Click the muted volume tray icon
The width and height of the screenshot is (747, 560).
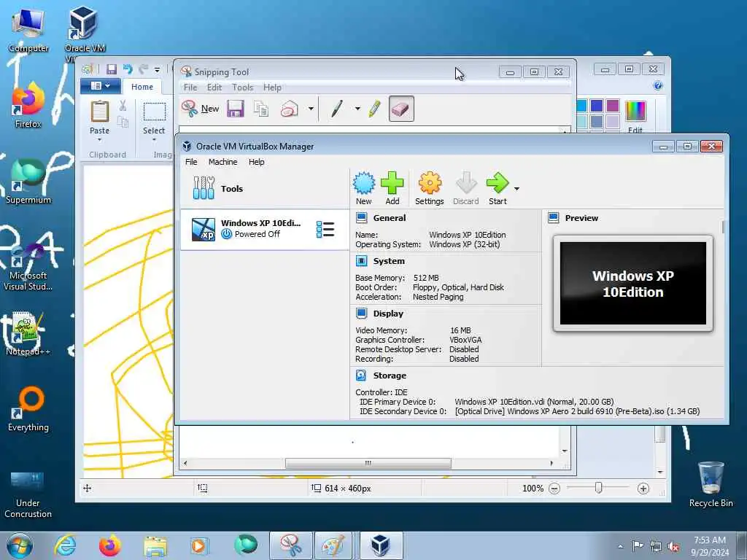point(673,547)
